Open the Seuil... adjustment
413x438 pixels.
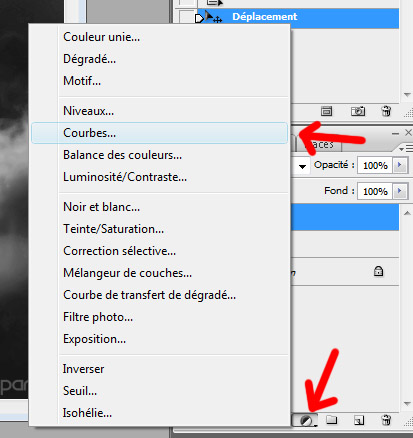[80, 391]
